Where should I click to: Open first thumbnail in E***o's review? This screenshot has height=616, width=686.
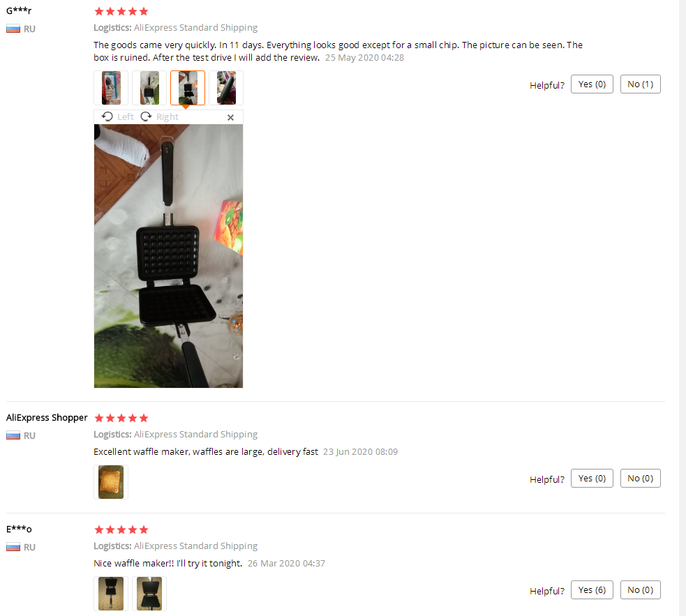tap(111, 594)
